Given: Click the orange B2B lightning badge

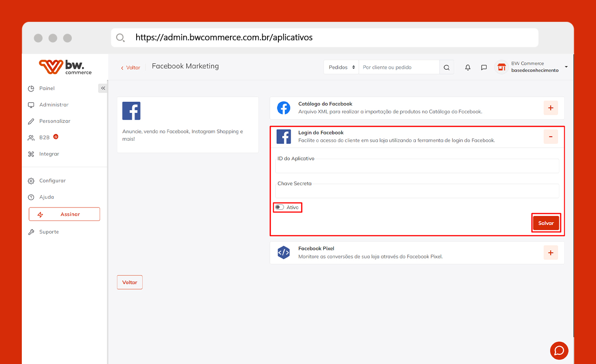Looking at the screenshot, I should (56, 137).
